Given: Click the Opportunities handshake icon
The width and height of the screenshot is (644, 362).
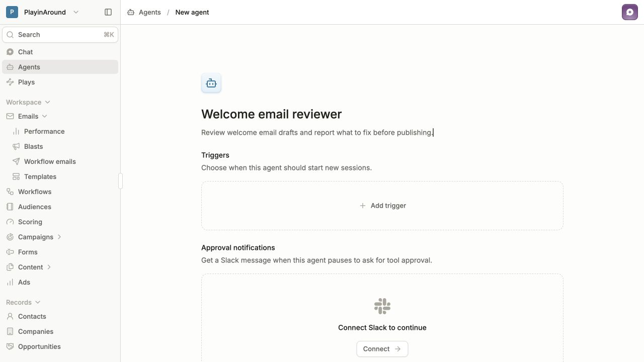Looking at the screenshot, I should pyautogui.click(x=10, y=346).
